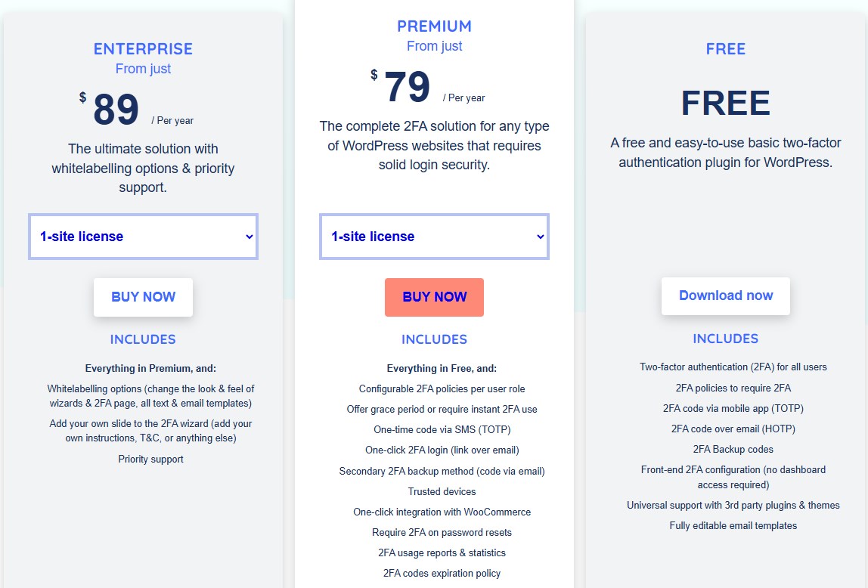This screenshot has width=868, height=588.
Task: Click the Priority support feature text
Action: (150, 459)
